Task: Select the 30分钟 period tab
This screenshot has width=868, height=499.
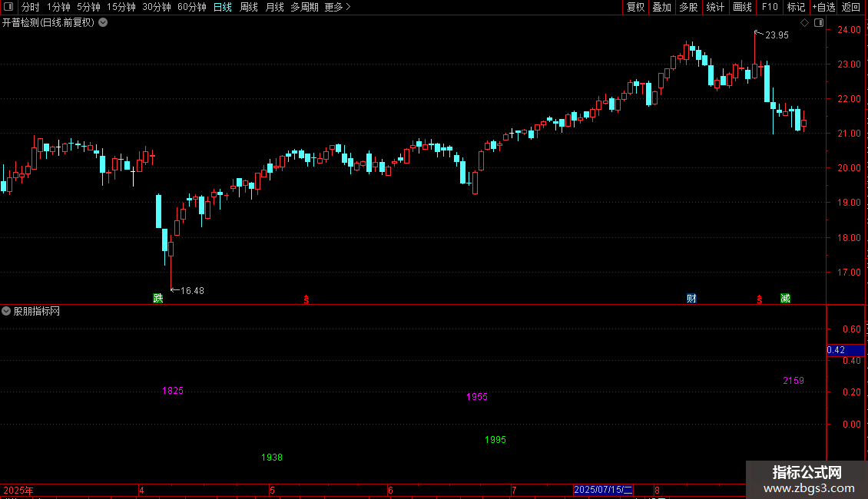Action: (x=157, y=7)
